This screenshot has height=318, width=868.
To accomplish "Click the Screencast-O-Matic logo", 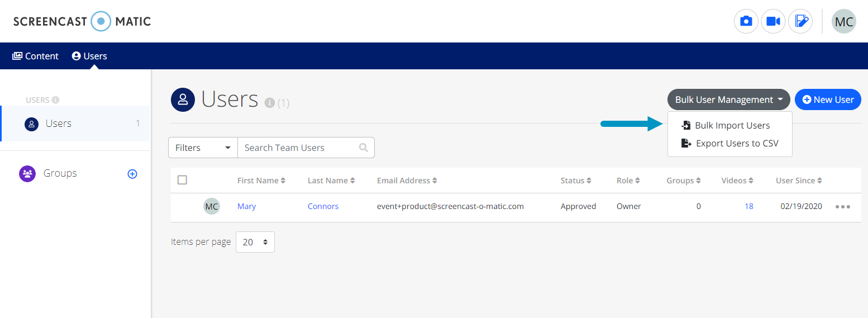I will 82,22.
